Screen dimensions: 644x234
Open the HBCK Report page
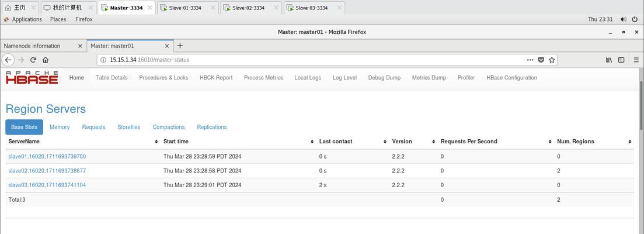tap(216, 77)
